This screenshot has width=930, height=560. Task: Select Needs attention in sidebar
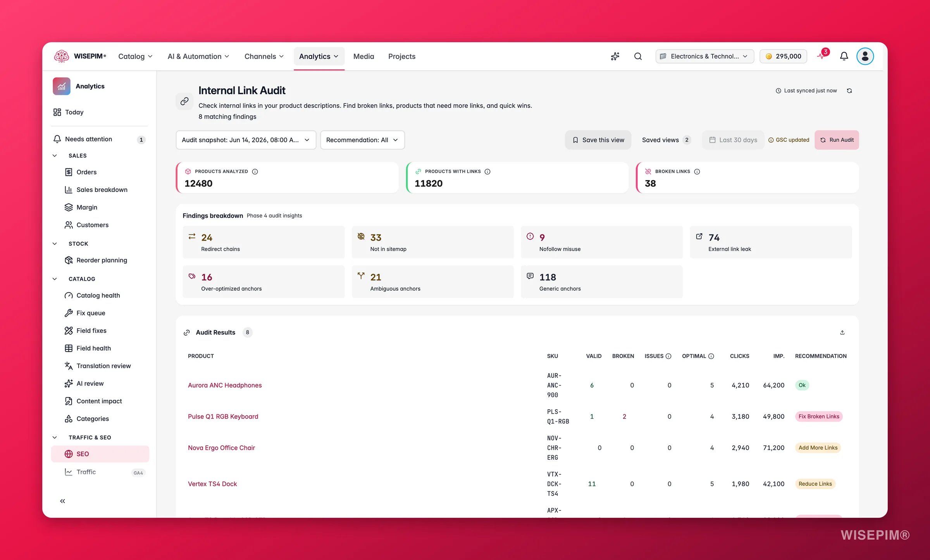(100, 139)
